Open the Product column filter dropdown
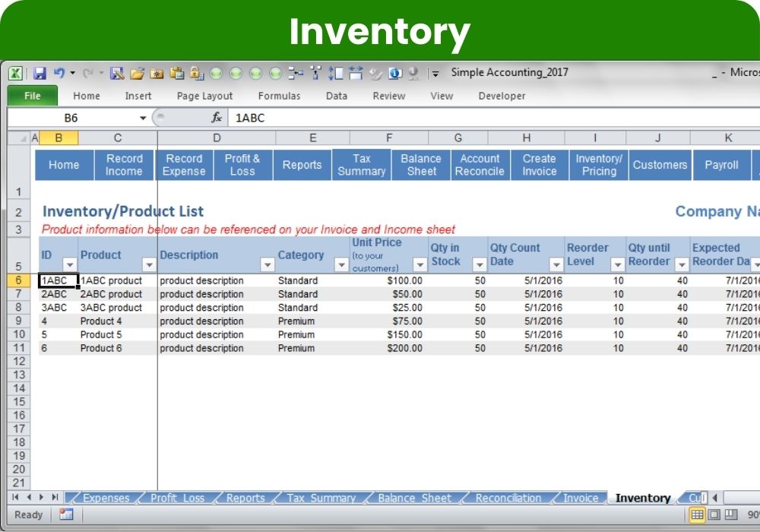This screenshot has height=532, width=760. click(x=148, y=264)
